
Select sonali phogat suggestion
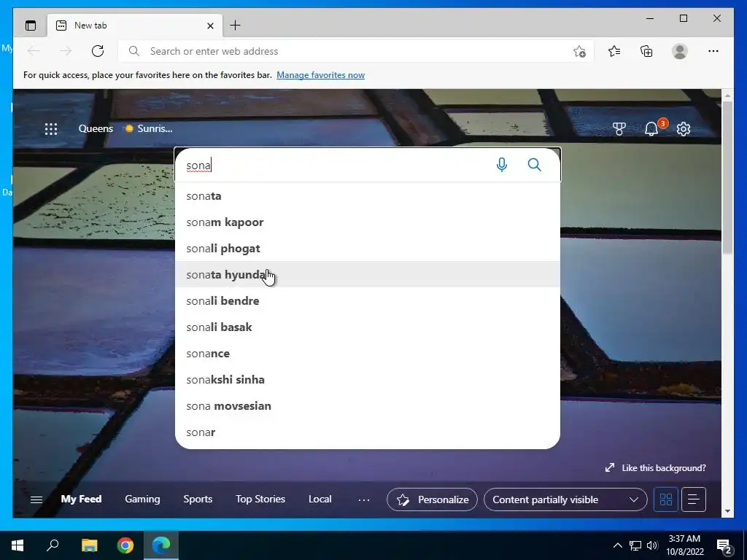368,248
